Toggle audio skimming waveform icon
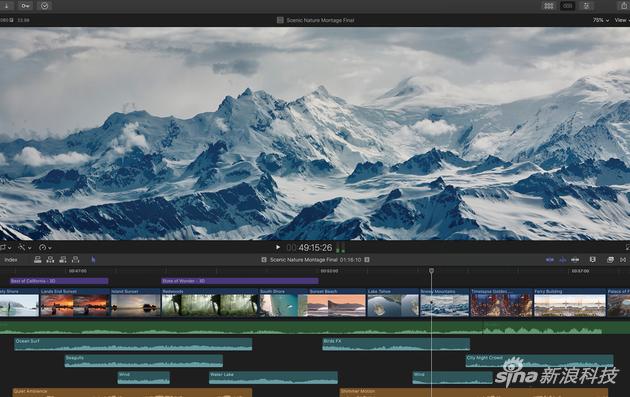 pyautogui.click(x=562, y=260)
